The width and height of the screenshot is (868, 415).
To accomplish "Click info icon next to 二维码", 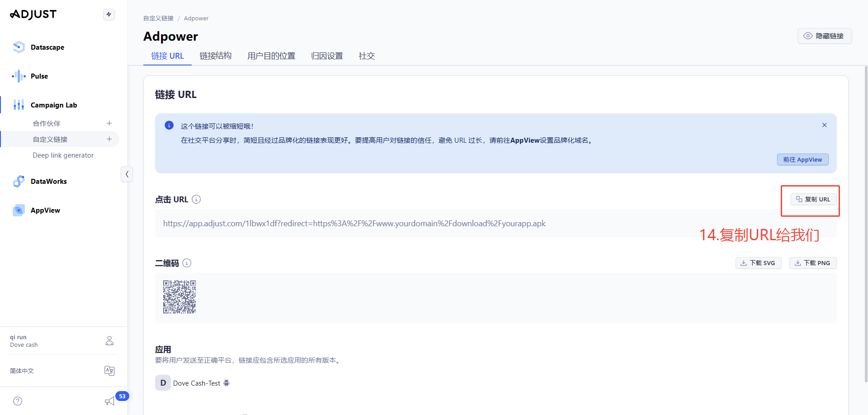I will click(187, 263).
